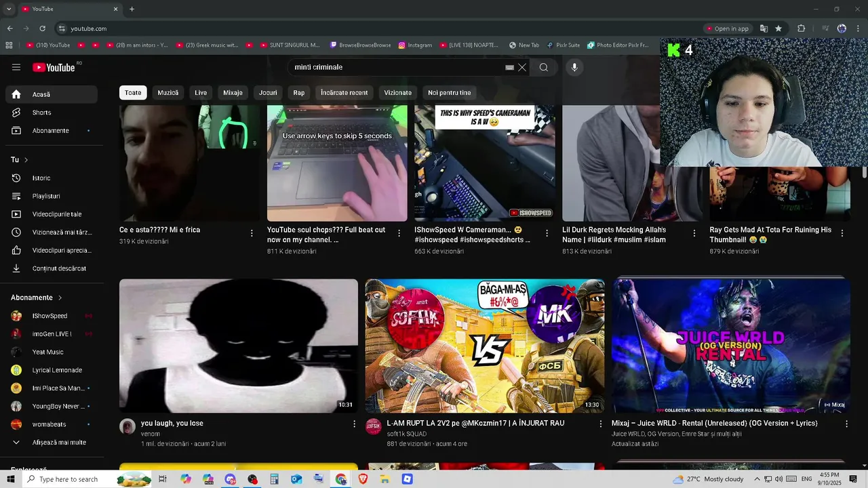Open Calculator in taskbar
Viewport: 868px width, 488px height.
(275, 479)
